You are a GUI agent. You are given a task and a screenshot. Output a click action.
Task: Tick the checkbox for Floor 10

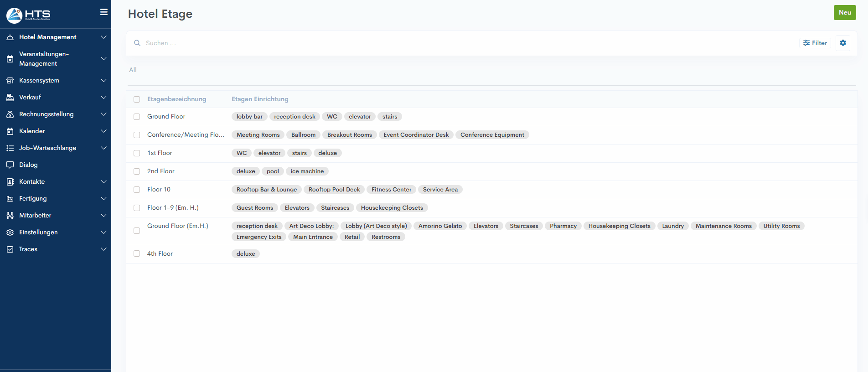click(x=137, y=190)
